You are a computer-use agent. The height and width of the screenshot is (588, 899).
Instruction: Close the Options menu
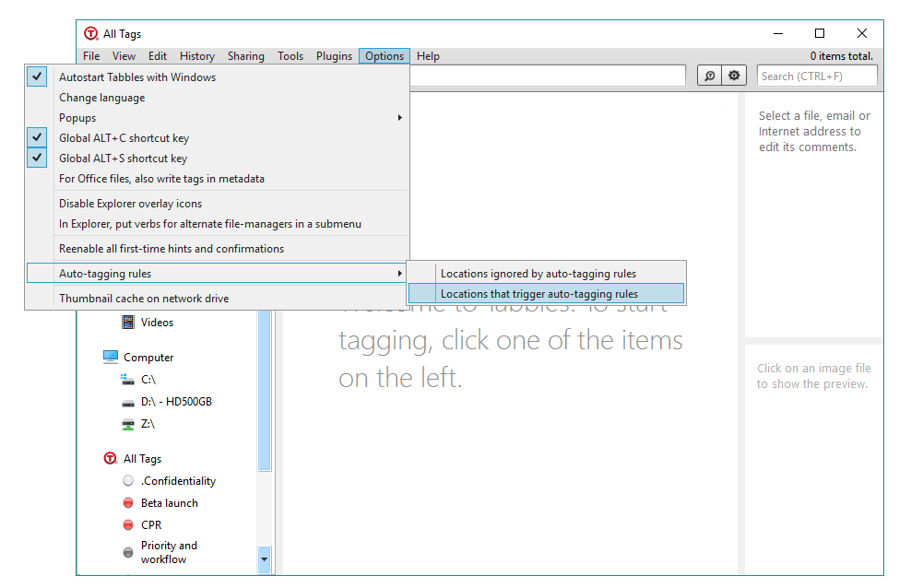[x=384, y=56]
